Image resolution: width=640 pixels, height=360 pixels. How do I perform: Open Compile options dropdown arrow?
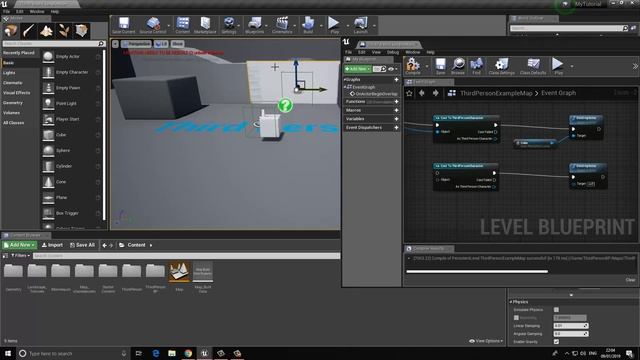click(x=427, y=66)
